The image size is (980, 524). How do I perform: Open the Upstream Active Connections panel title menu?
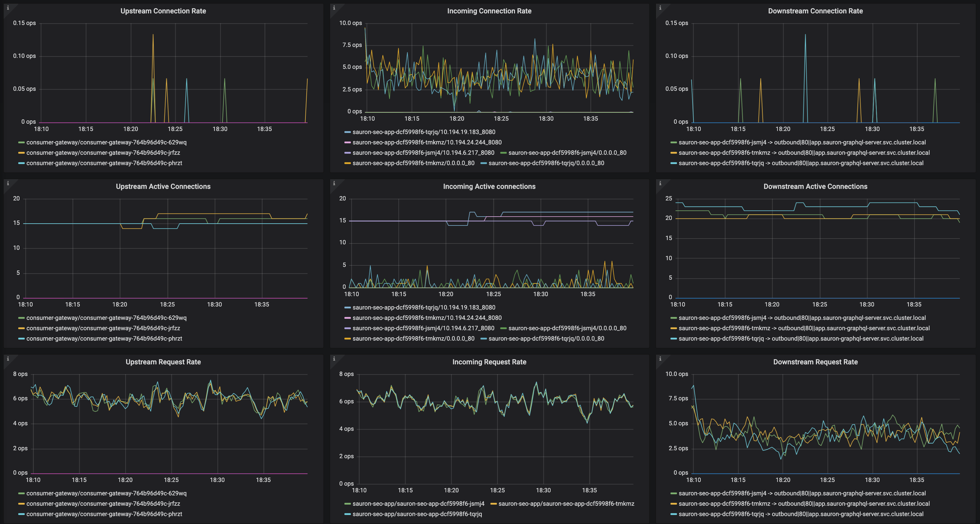tap(163, 186)
